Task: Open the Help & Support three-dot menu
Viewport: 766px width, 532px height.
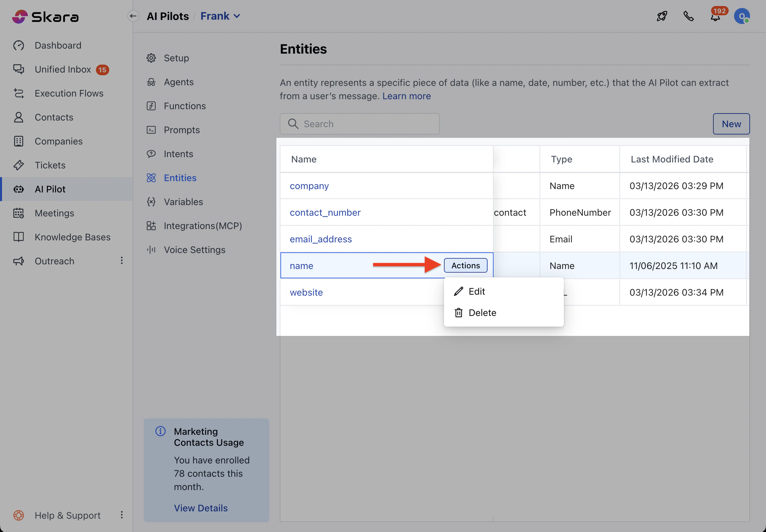Action: tap(122, 515)
